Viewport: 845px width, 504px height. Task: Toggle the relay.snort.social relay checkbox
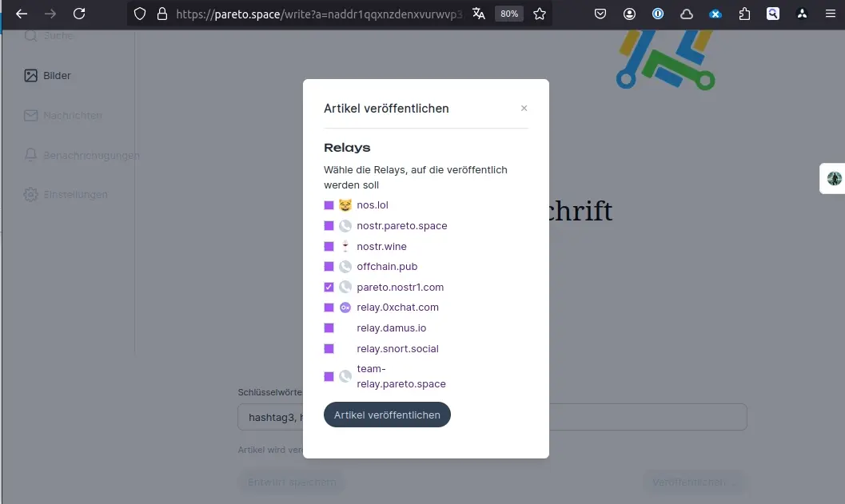point(329,348)
